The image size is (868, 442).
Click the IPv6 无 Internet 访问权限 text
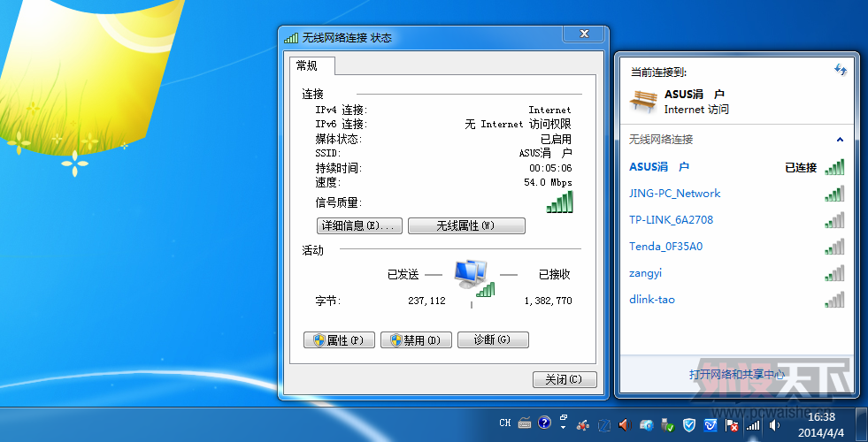(x=518, y=124)
